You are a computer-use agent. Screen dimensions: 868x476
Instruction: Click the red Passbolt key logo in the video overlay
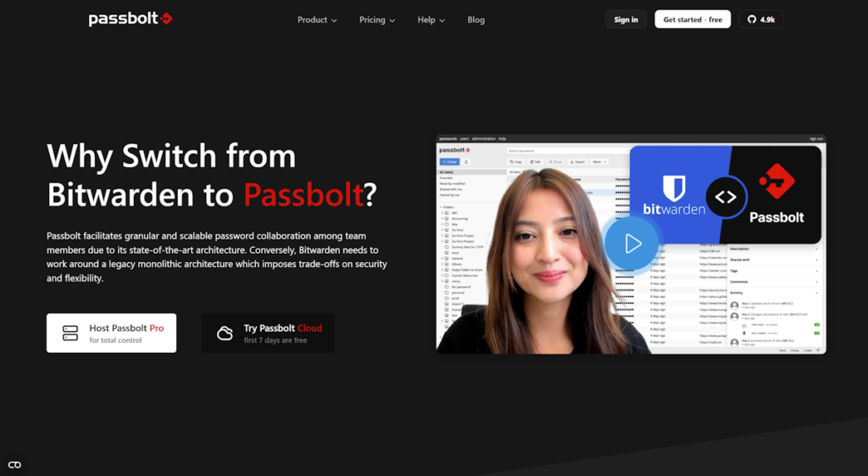coord(776,181)
